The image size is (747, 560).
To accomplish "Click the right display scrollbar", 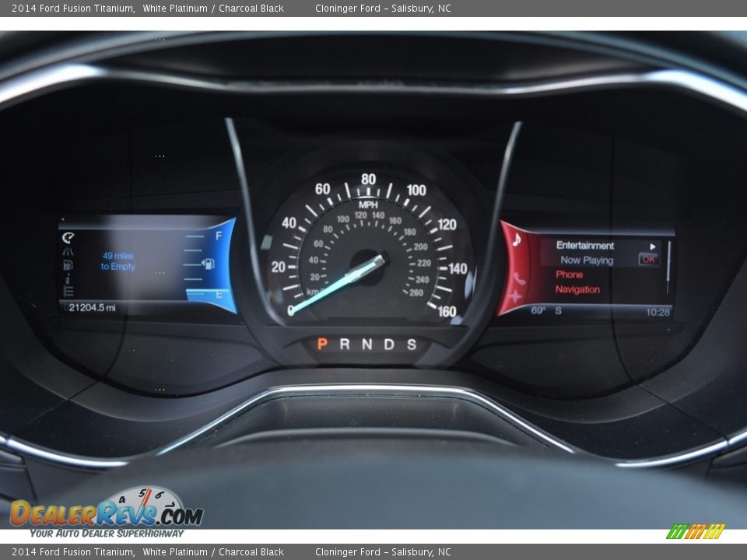I will click(668, 261).
